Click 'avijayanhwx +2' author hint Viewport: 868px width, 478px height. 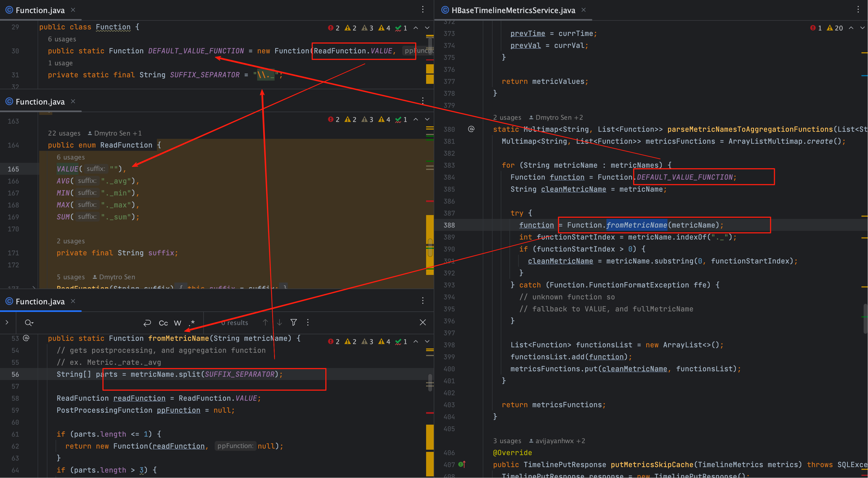pos(557,441)
